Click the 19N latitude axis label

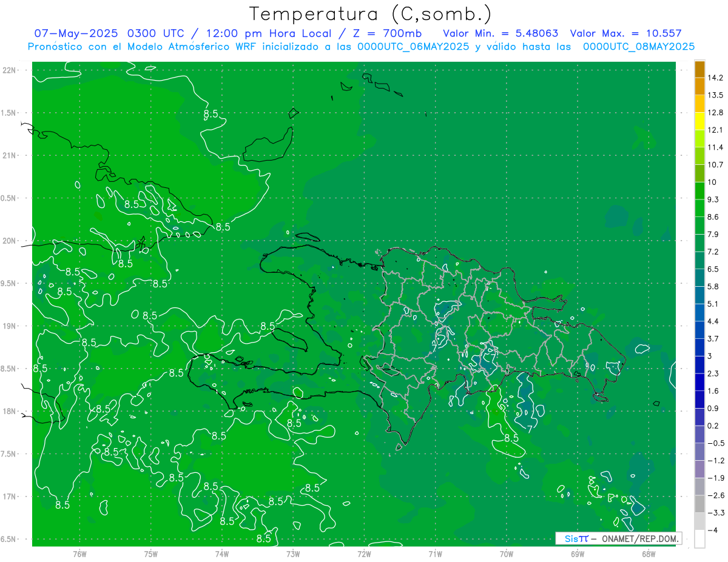tap(9, 326)
